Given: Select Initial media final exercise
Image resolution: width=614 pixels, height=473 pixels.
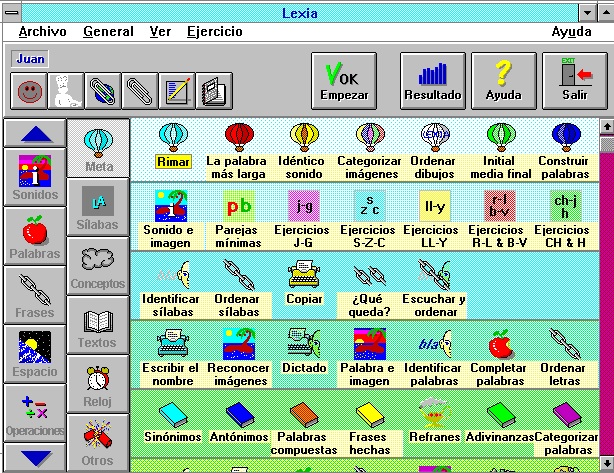Looking at the screenshot, I should tap(500, 151).
